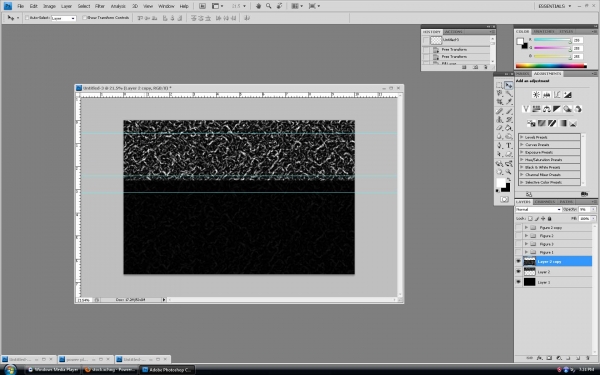Select the Move tool in the toolbox
600x375 pixels.
[x=508, y=85]
